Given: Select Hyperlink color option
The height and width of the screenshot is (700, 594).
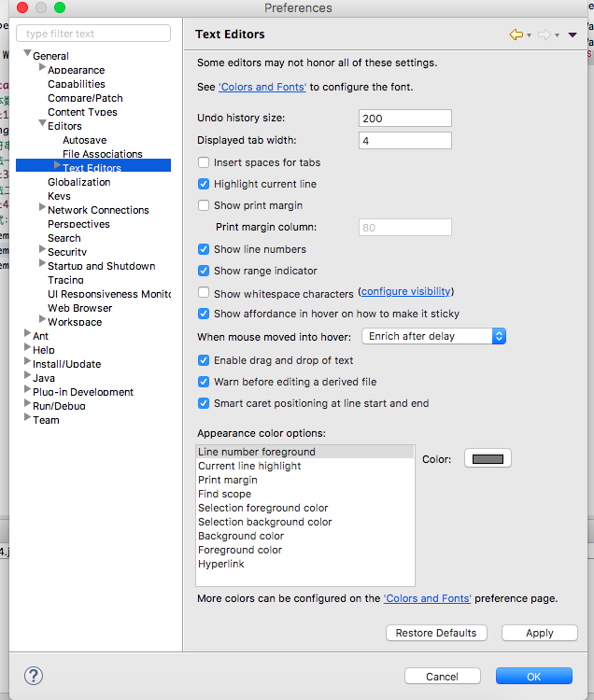Looking at the screenshot, I should click(305, 564).
